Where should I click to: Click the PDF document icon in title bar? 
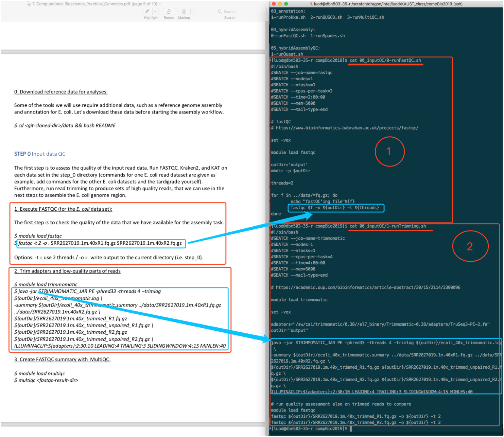[29, 4]
